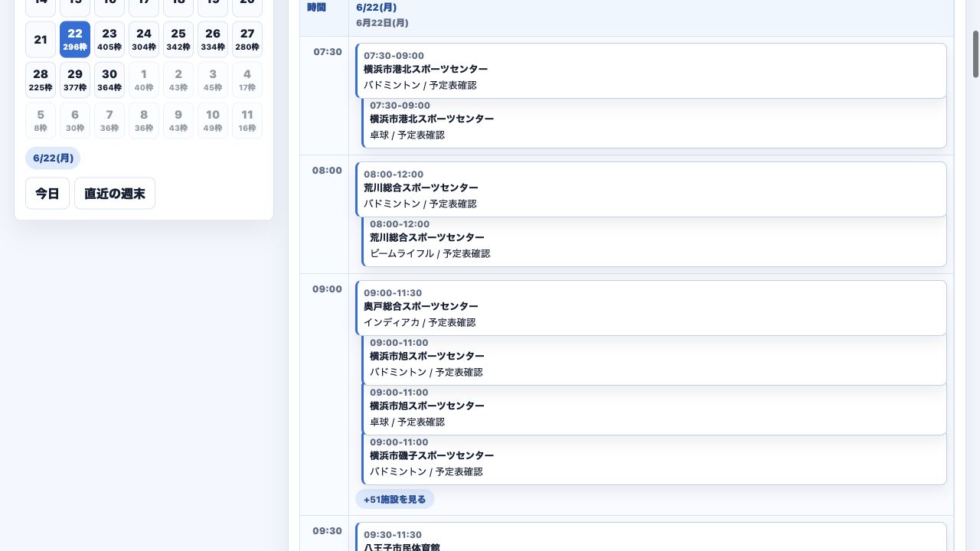Select calendar date 26 with 334枠
This screenshot has width=980, height=551.
coord(213,39)
